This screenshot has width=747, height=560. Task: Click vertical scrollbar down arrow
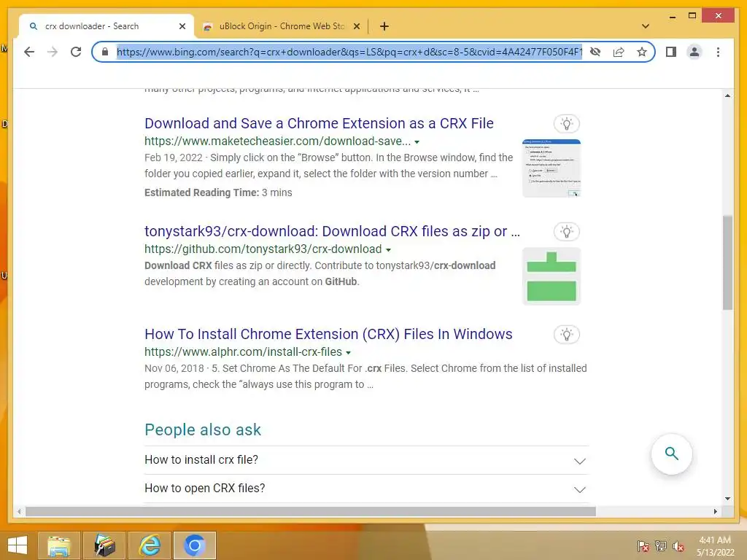pyautogui.click(x=727, y=499)
